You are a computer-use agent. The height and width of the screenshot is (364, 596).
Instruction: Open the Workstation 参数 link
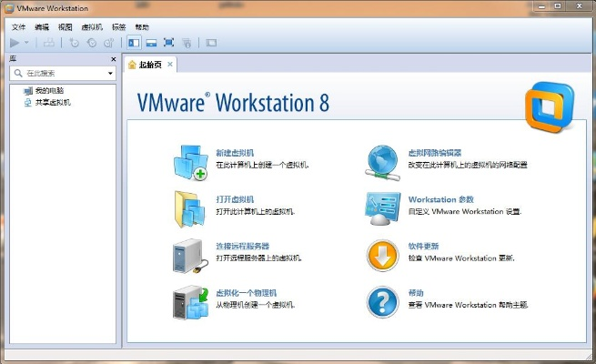pyautogui.click(x=441, y=199)
